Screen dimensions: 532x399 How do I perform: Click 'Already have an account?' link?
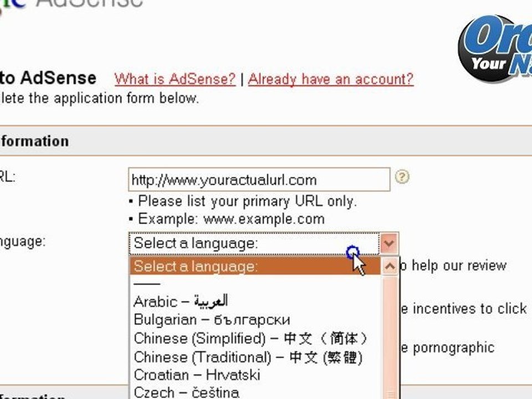tap(331, 79)
